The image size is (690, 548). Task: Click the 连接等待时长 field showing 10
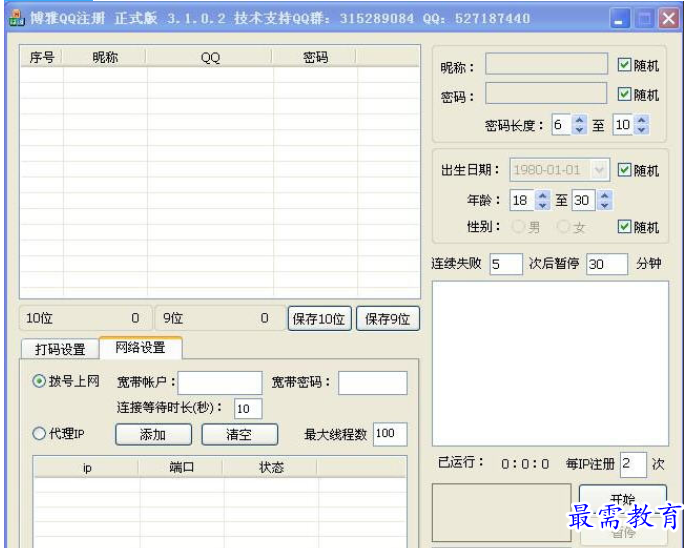coord(248,408)
